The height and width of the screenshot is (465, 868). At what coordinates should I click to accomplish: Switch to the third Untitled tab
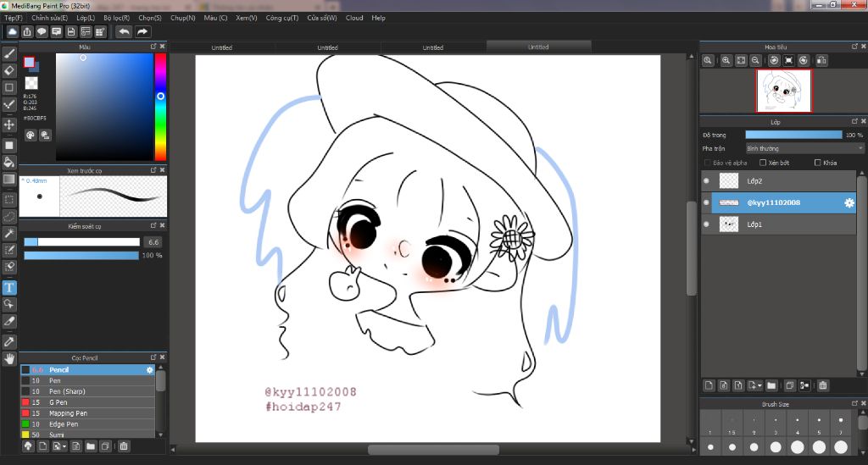[x=433, y=47]
